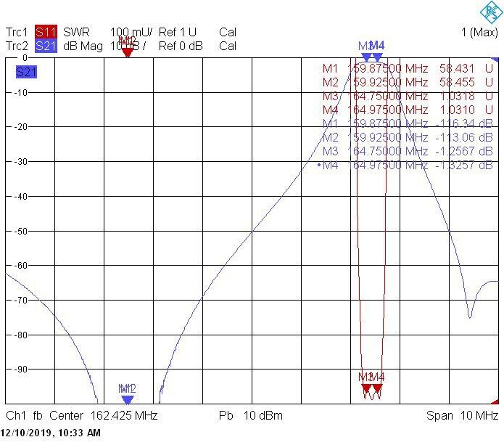The image size is (504, 445).
Task: Select red M1/M2 marker triangle at top
Action: pos(128,52)
